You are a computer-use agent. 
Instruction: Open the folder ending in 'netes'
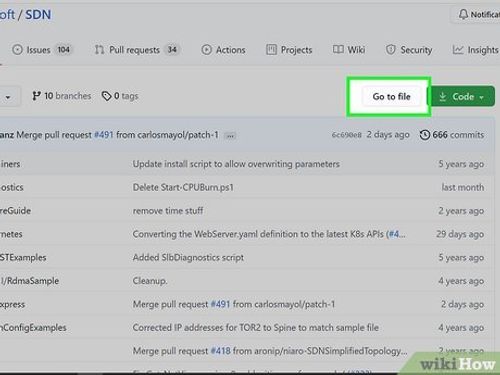pos(11,234)
